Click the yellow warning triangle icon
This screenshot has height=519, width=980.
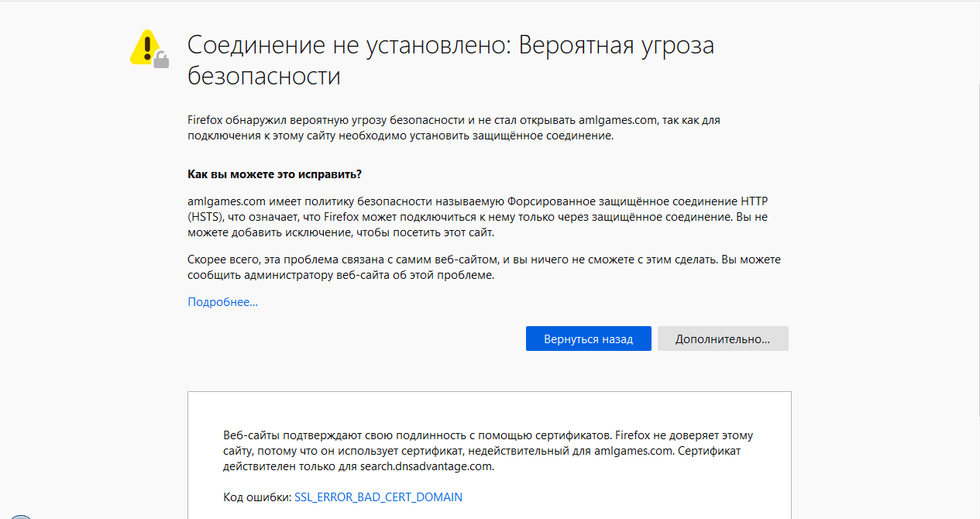[144, 46]
